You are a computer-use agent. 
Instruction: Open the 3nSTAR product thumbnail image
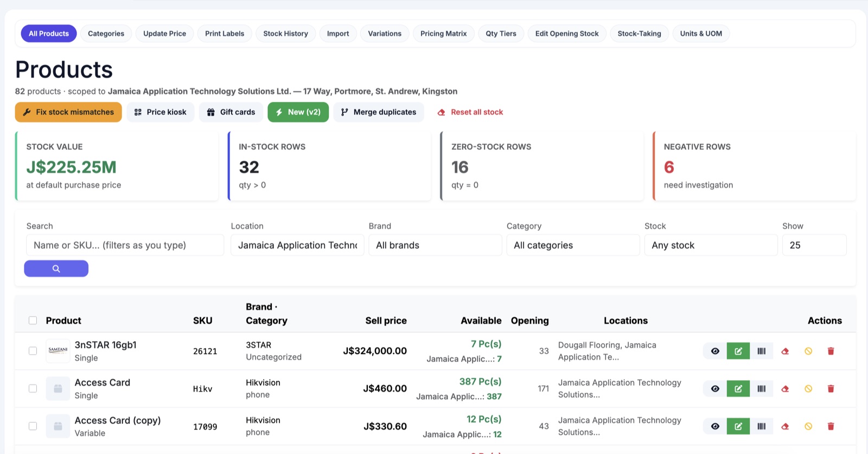pos(58,351)
